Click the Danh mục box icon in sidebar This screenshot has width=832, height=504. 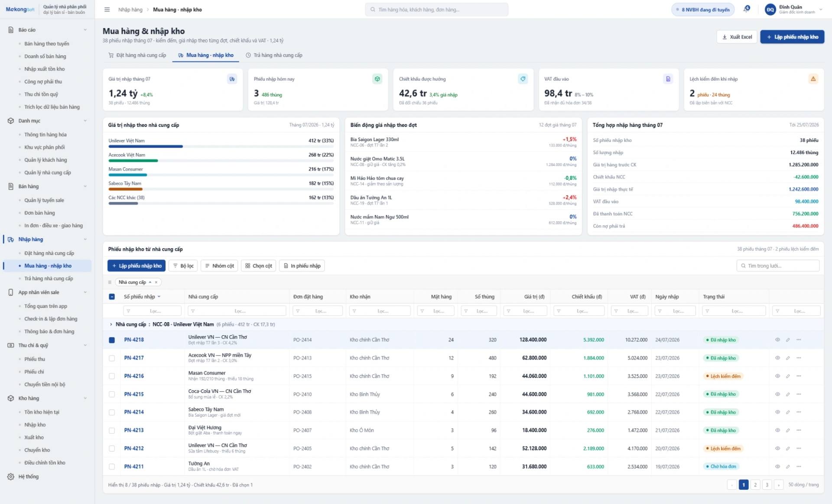11,121
